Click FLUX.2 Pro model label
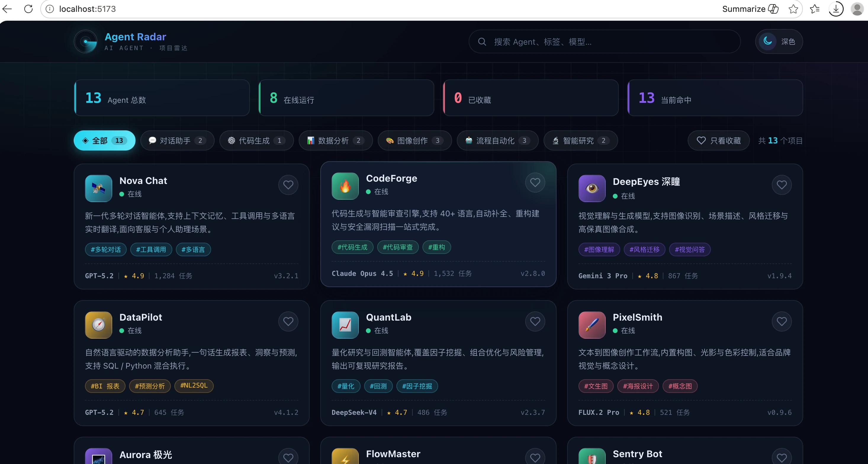 click(599, 412)
